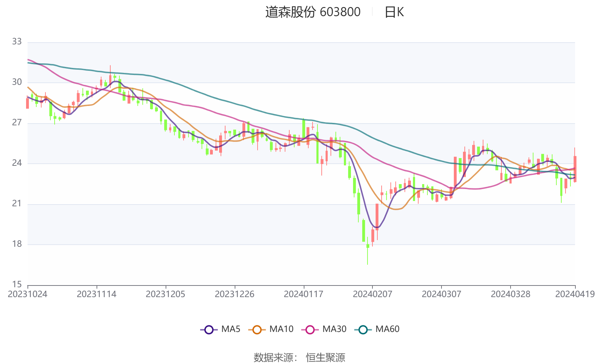Image resolution: width=599 pixels, height=364 pixels.
Task: Toggle the MA30 legend series
Action: coord(324,329)
